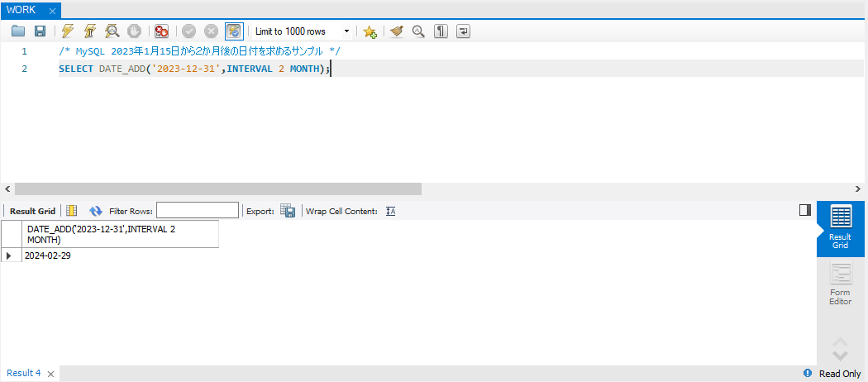Image resolution: width=868 pixels, height=382 pixels.
Task: Click line 1 comment in SQL editor
Action: point(199,51)
